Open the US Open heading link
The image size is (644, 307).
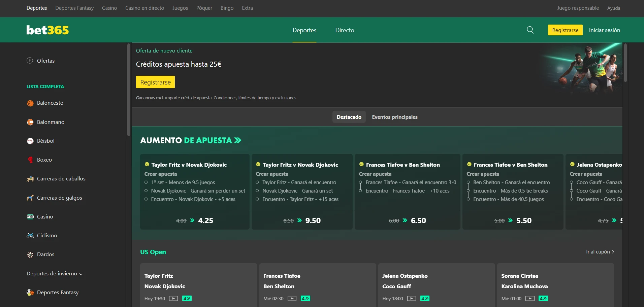pyautogui.click(x=153, y=252)
